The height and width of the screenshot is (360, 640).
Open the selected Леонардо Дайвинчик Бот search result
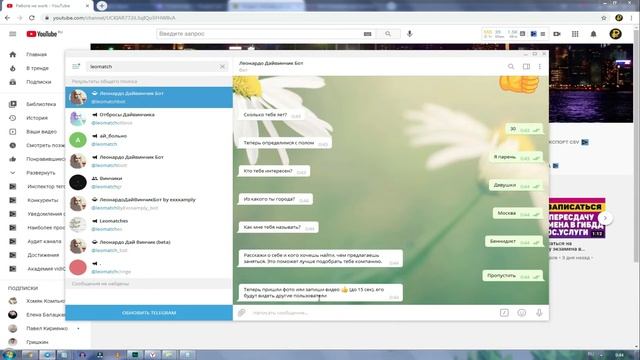149,97
